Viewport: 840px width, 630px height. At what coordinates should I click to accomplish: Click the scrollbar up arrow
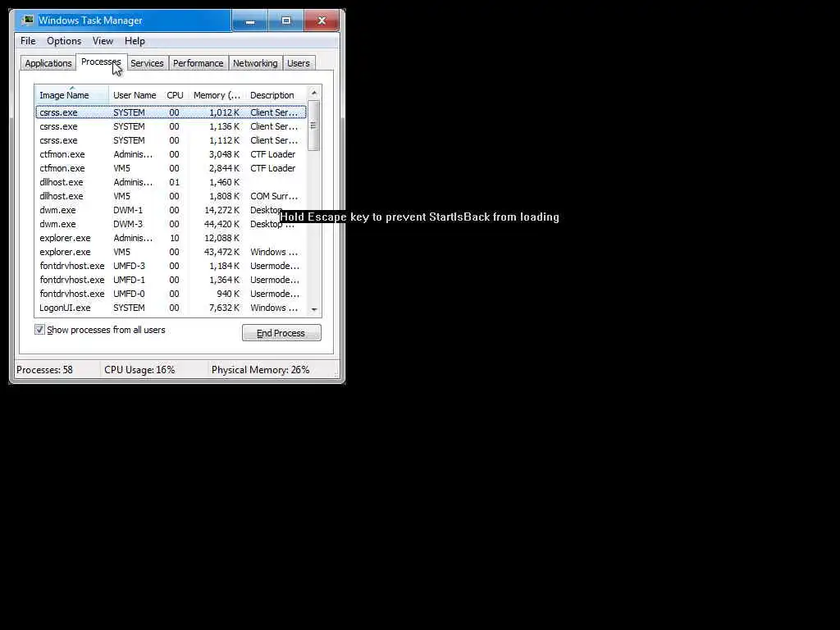(314, 94)
